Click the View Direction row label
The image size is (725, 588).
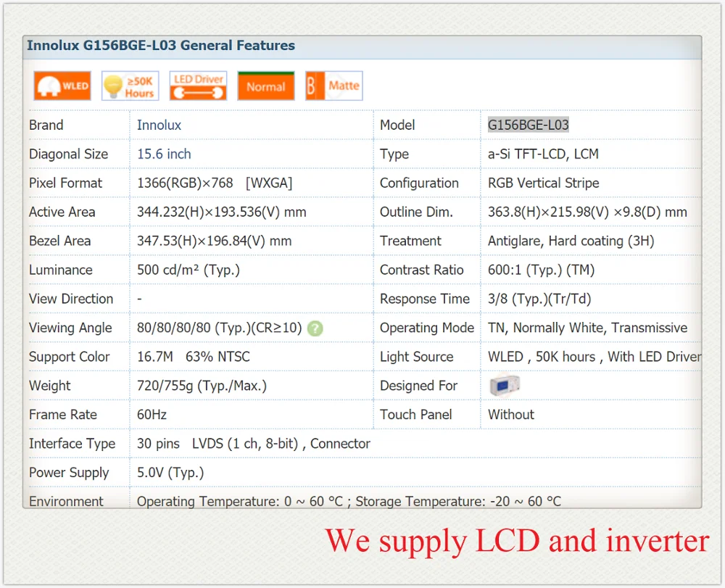pos(71,299)
